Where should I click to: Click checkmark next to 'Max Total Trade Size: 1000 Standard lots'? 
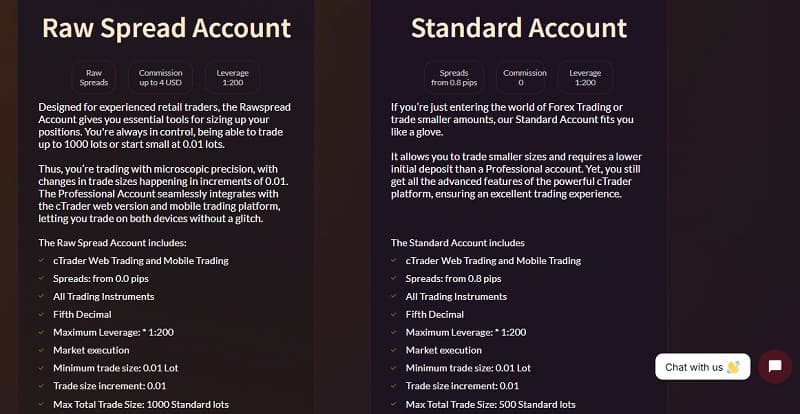[x=42, y=405]
